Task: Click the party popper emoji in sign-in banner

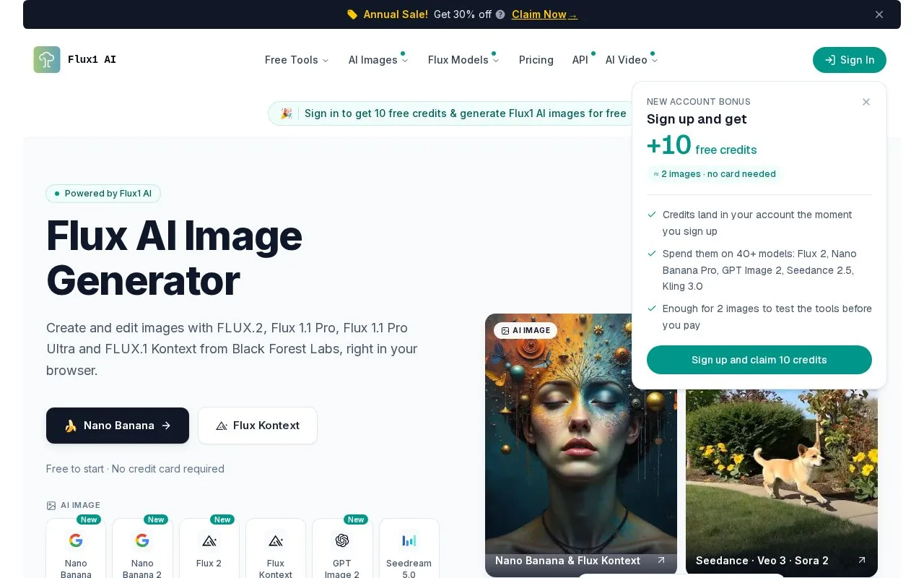Action: click(287, 113)
